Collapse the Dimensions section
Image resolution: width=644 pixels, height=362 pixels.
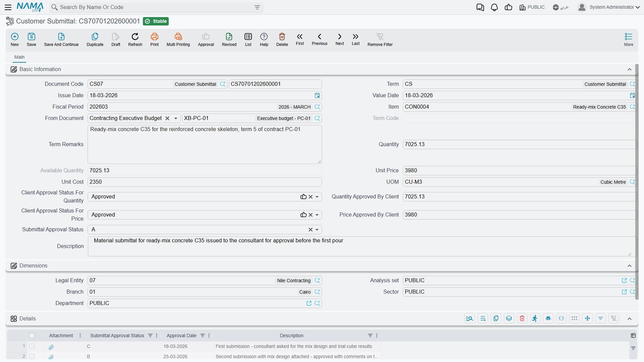(630, 266)
